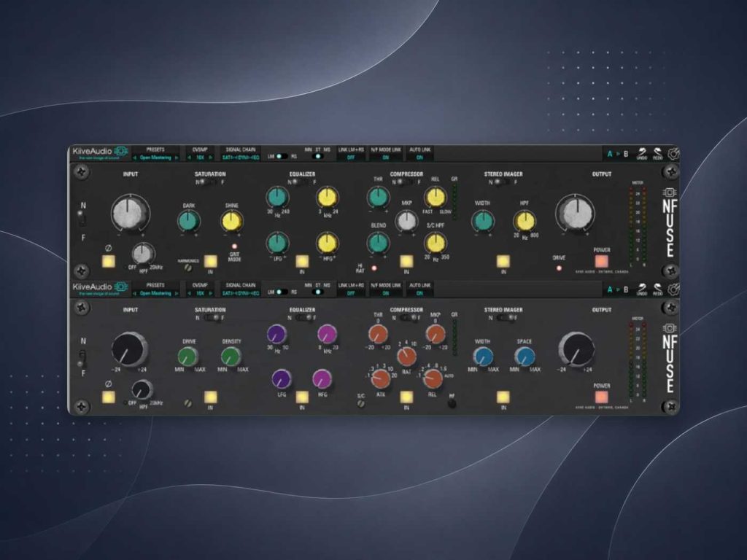Open 'Open Mastering' preset menu, top unit
Viewport: 747px width, 560px height.
[x=155, y=157]
